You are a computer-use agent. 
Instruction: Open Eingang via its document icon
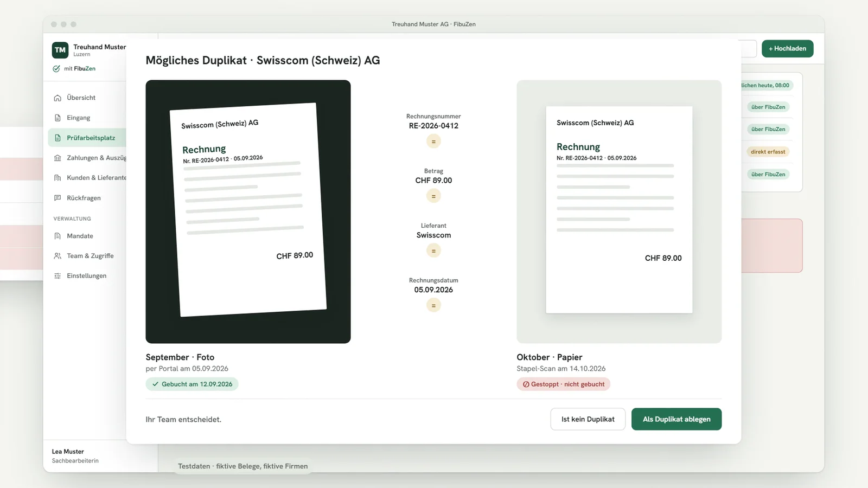58,118
